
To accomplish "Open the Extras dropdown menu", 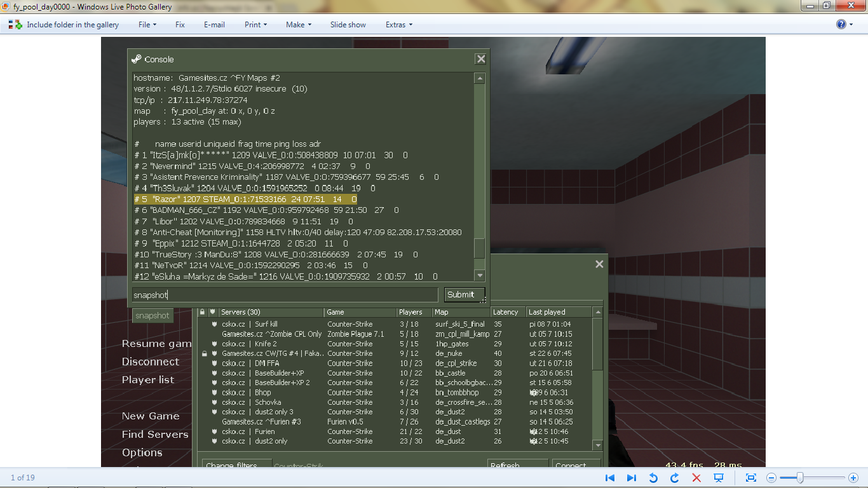I will [398, 25].
